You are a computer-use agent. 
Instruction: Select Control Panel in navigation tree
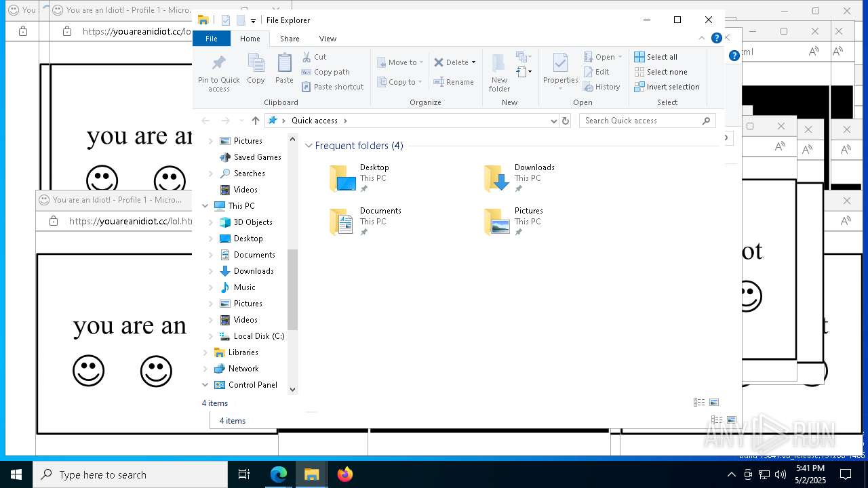(245, 385)
